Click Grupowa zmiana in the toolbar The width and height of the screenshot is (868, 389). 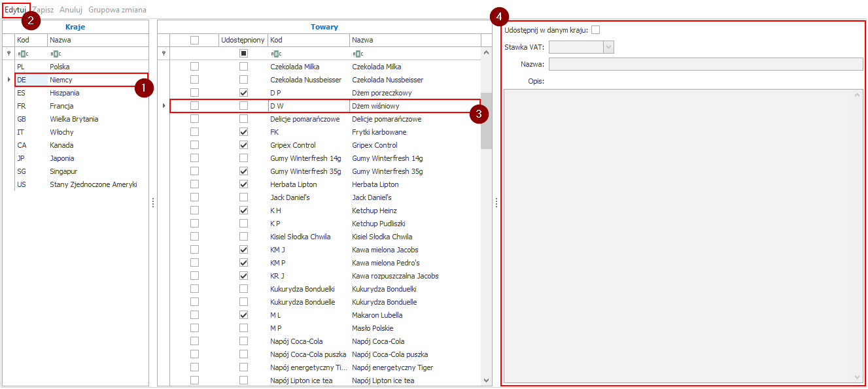pyautogui.click(x=117, y=10)
